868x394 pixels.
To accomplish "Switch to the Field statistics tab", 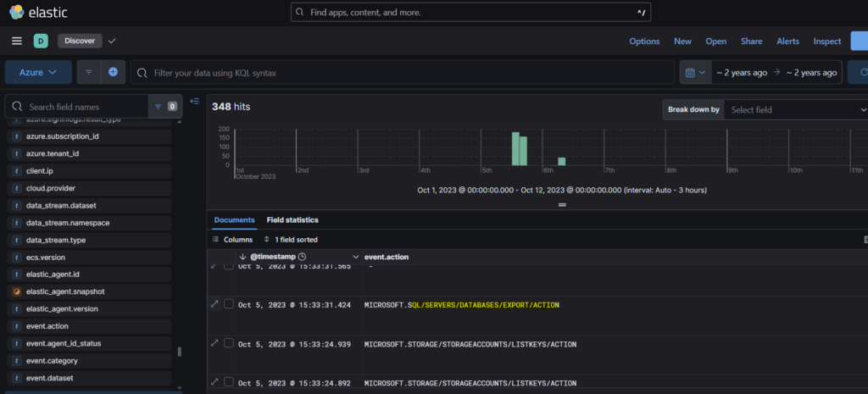I will click(292, 220).
